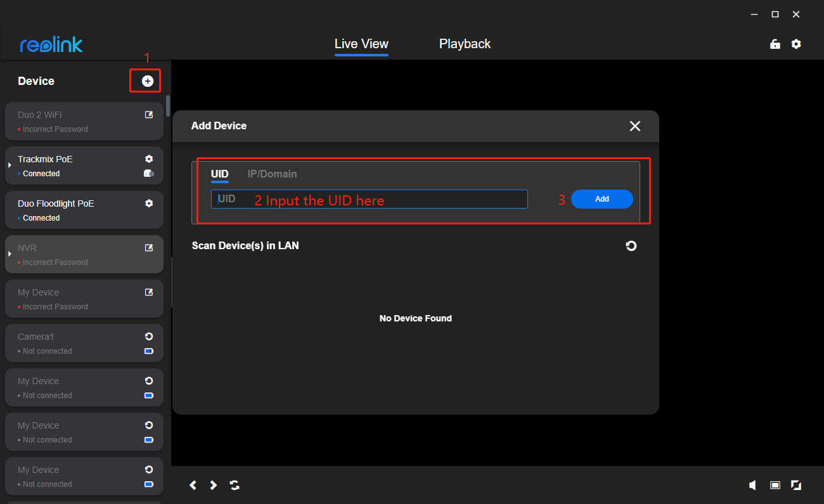The width and height of the screenshot is (824, 504).
Task: Toggle the switch on the Trackmix PoE card
Action: pos(148,173)
